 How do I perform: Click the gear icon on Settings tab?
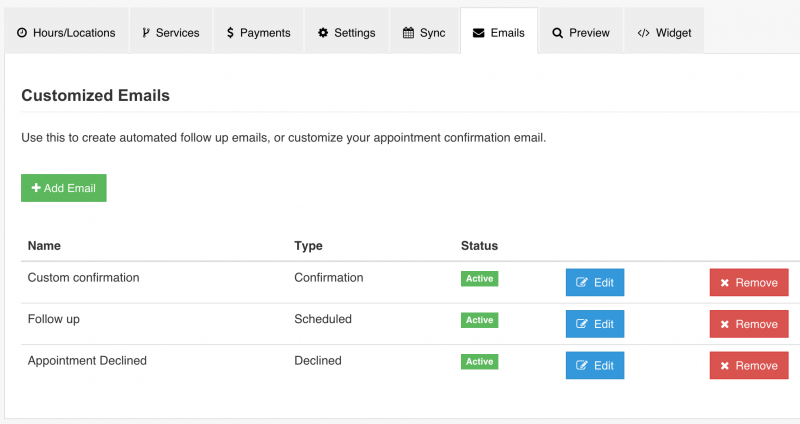point(323,33)
